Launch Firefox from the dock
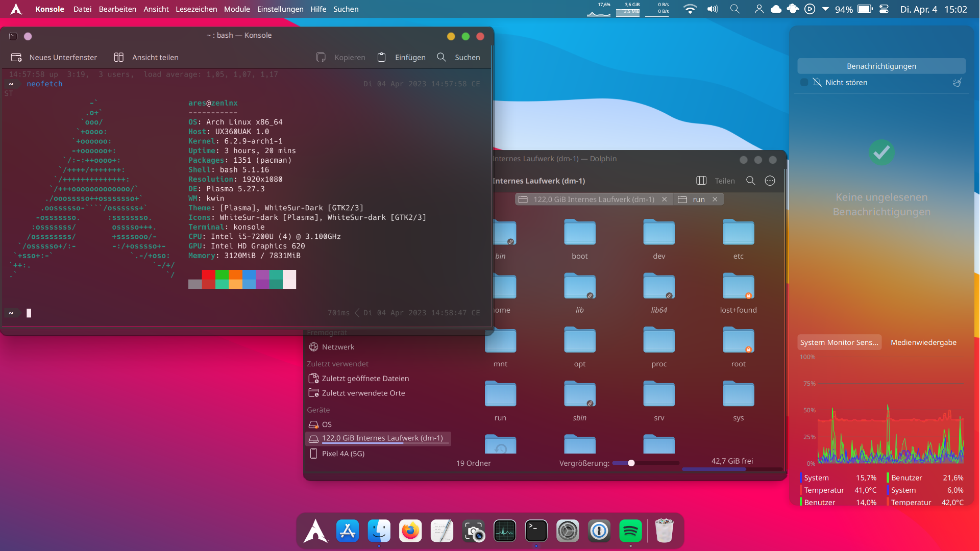 (x=410, y=531)
